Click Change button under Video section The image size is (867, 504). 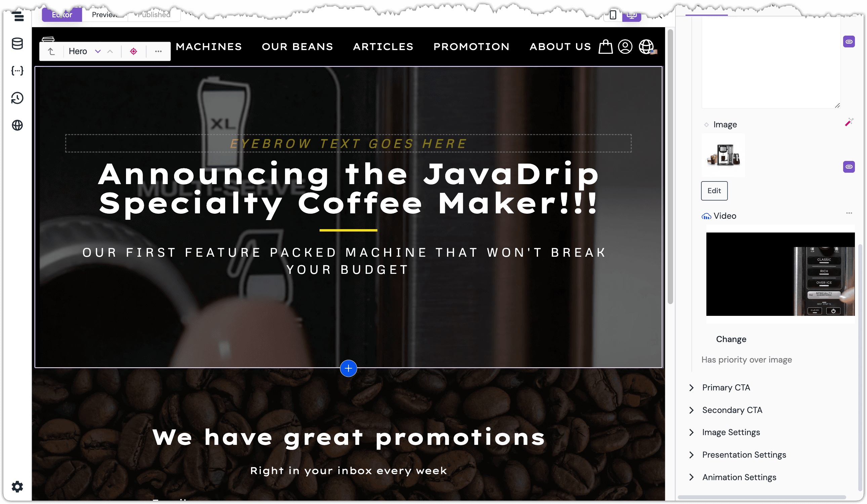pyautogui.click(x=731, y=339)
